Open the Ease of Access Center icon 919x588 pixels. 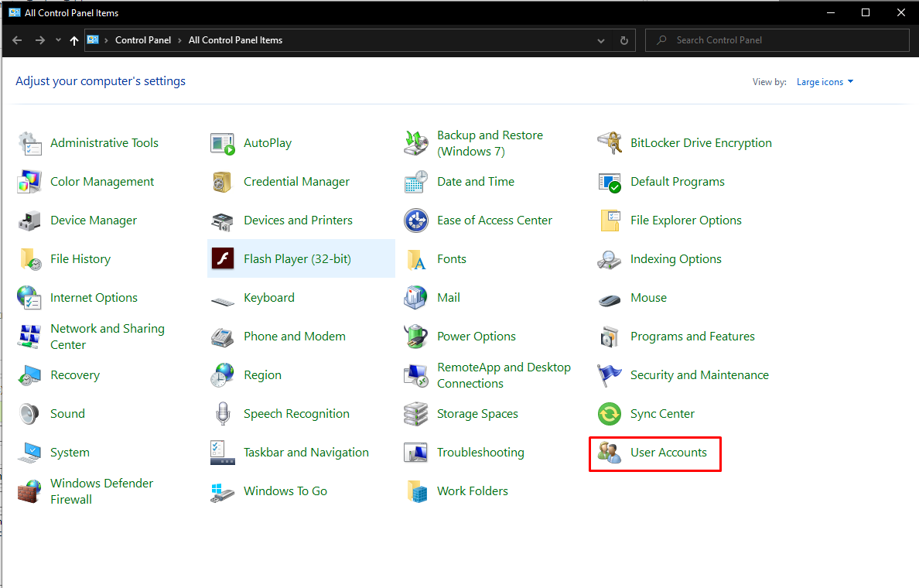(x=416, y=220)
